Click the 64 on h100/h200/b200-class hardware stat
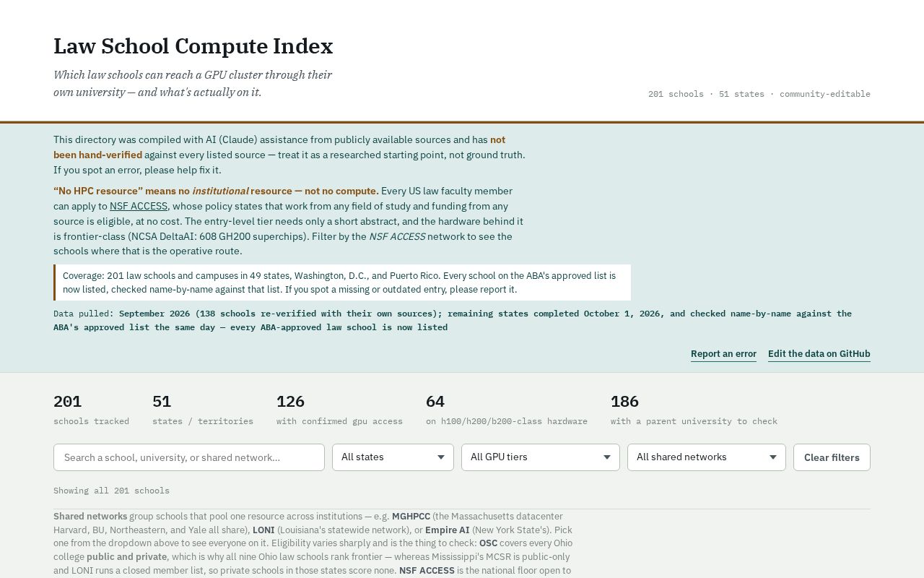Image resolution: width=924 pixels, height=578 pixels. tap(507, 410)
